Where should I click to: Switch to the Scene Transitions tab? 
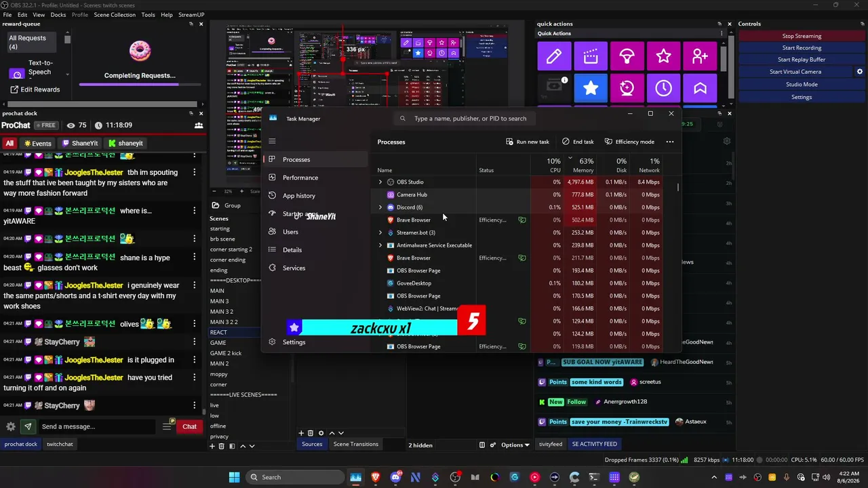point(355,445)
